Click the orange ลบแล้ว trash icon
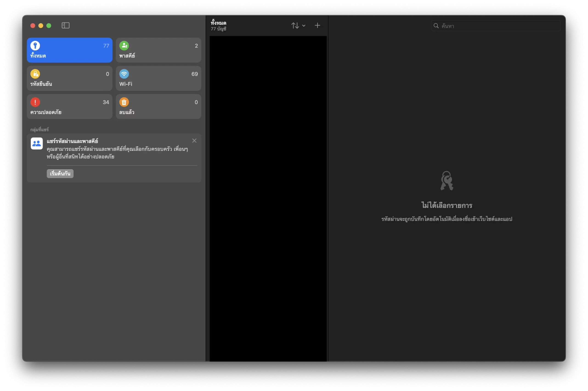 pyautogui.click(x=124, y=102)
